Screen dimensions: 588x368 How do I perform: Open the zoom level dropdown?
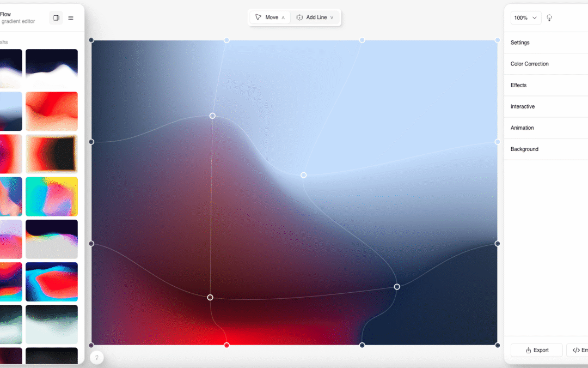(x=525, y=17)
